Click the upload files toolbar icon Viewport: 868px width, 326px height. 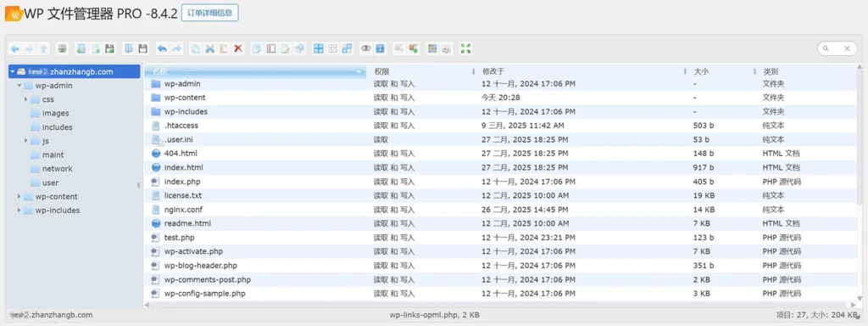click(109, 48)
